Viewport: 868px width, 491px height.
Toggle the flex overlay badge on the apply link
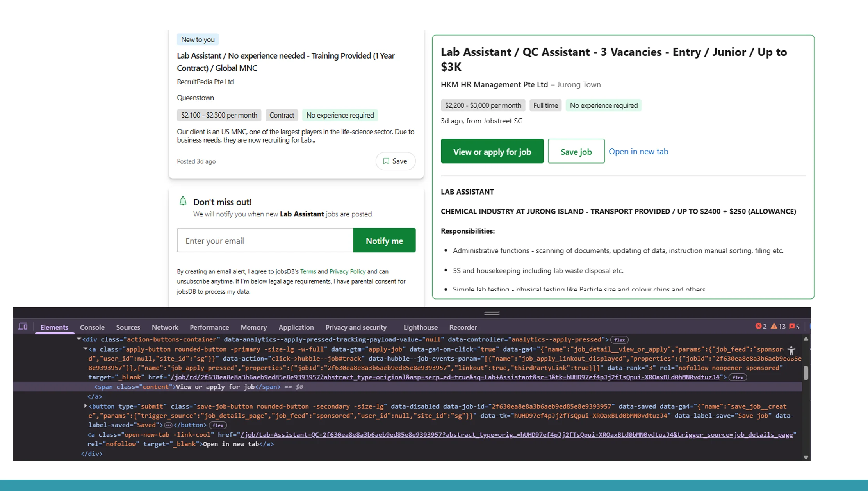coord(737,377)
